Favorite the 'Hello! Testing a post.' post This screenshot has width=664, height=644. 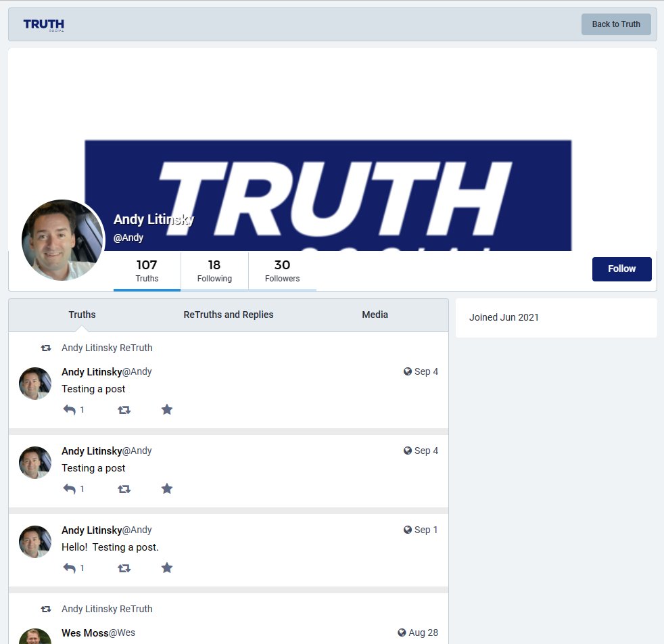(x=167, y=568)
